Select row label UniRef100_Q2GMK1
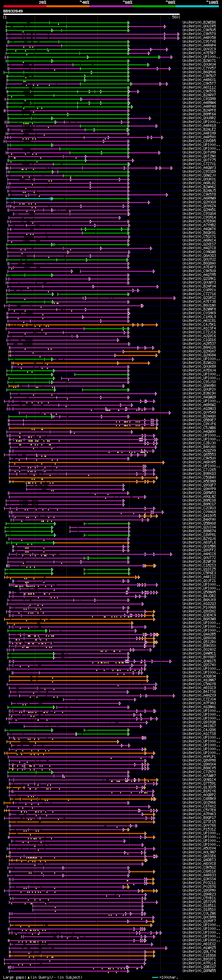Viewport: 222px width, 980px height. 199,278
